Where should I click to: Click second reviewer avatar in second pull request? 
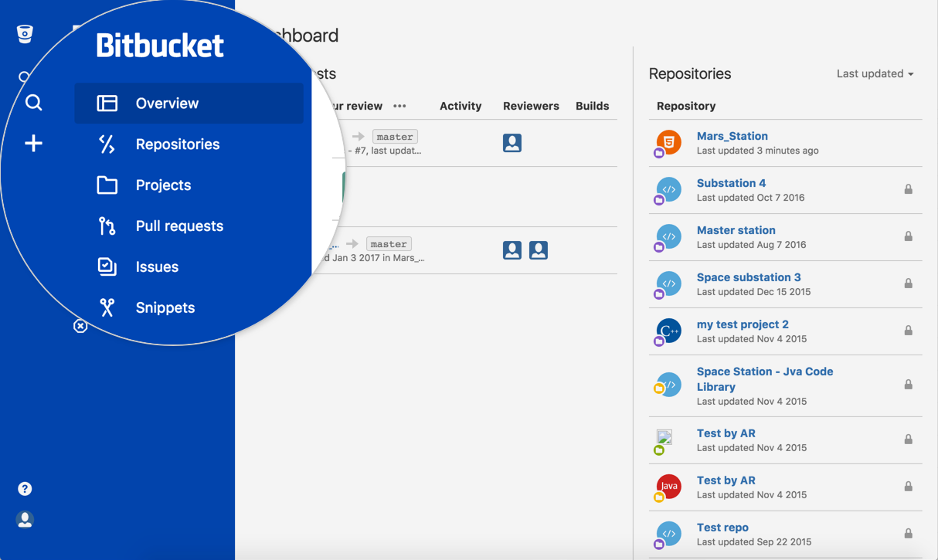coord(539,250)
